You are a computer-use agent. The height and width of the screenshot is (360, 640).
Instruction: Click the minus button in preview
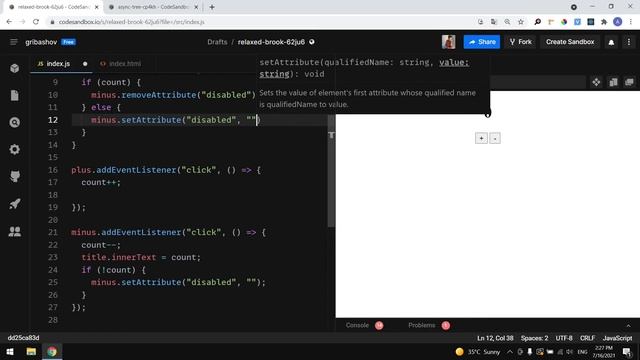tap(495, 138)
